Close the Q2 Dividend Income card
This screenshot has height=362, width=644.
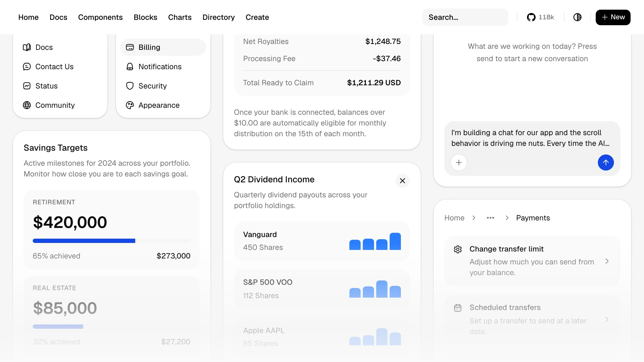pyautogui.click(x=402, y=181)
